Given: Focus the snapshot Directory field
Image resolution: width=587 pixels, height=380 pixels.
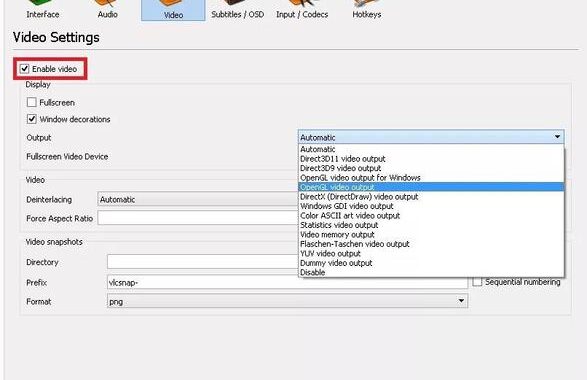Looking at the screenshot, I should [203, 262].
